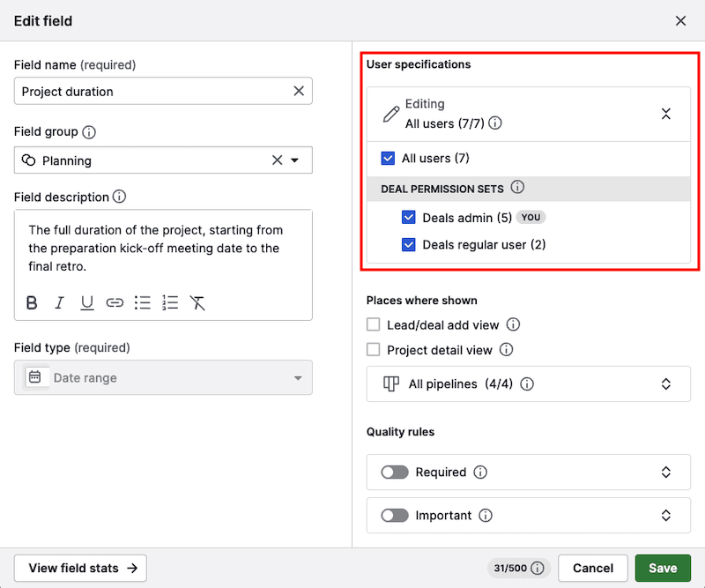705x588 pixels.
Task: Uncheck the All users checkbox
Action: coord(388,159)
